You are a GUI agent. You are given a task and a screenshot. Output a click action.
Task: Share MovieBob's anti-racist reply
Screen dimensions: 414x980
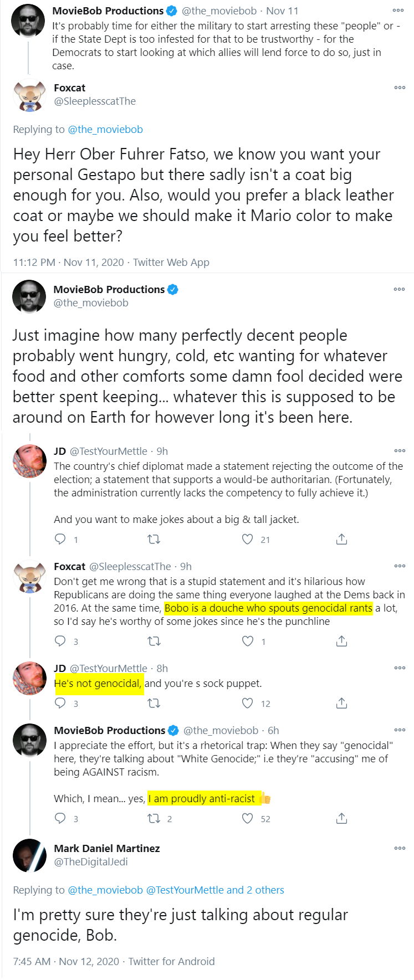point(342,818)
